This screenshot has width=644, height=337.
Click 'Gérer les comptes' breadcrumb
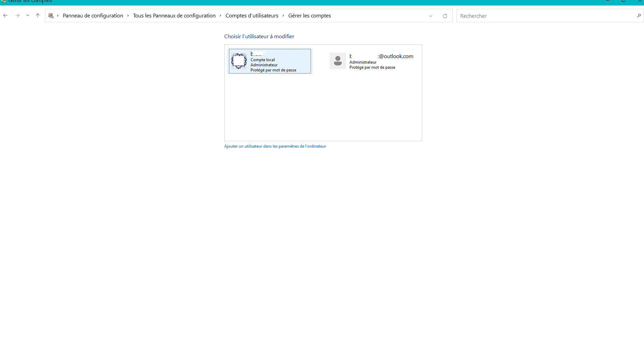(310, 15)
